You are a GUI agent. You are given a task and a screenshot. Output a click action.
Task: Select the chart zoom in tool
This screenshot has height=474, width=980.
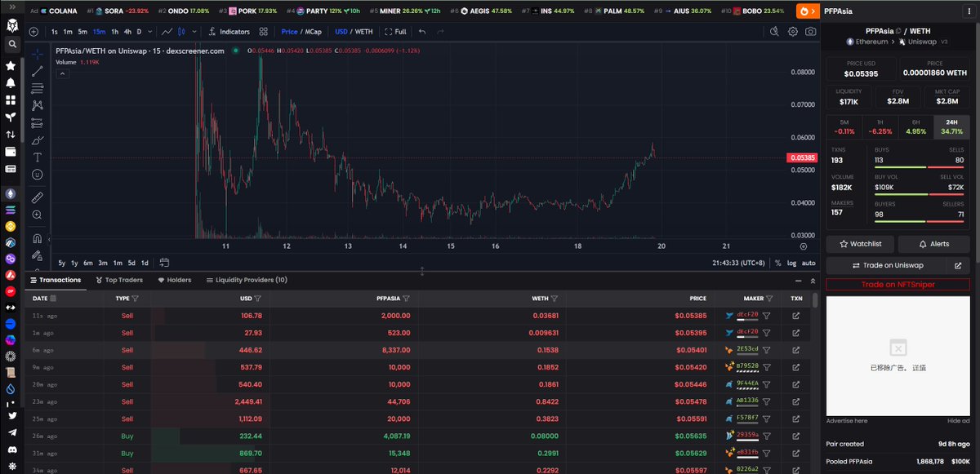click(37, 215)
